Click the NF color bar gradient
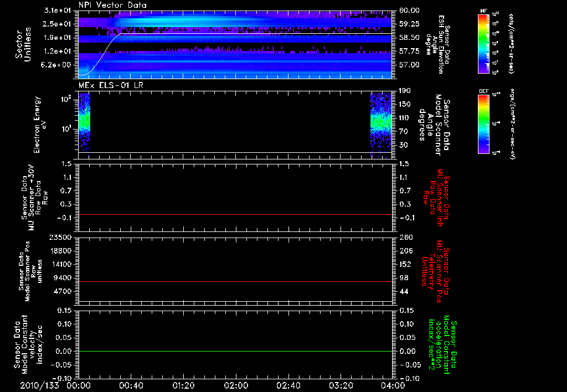Image resolution: width=567 pixels, height=392 pixels. pos(483,43)
